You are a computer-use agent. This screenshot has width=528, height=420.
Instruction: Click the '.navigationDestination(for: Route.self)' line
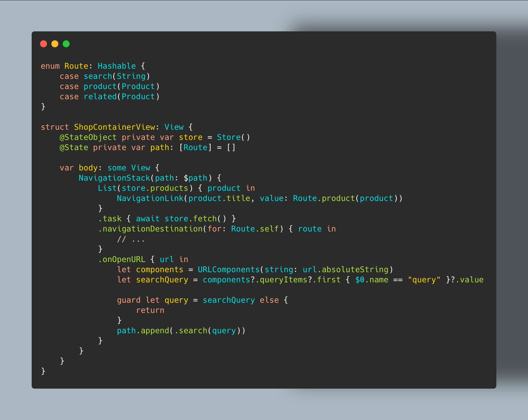coord(216,229)
